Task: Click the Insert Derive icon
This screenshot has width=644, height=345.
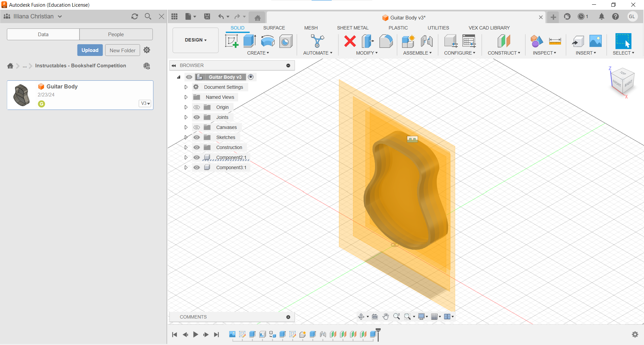Action: click(x=578, y=41)
